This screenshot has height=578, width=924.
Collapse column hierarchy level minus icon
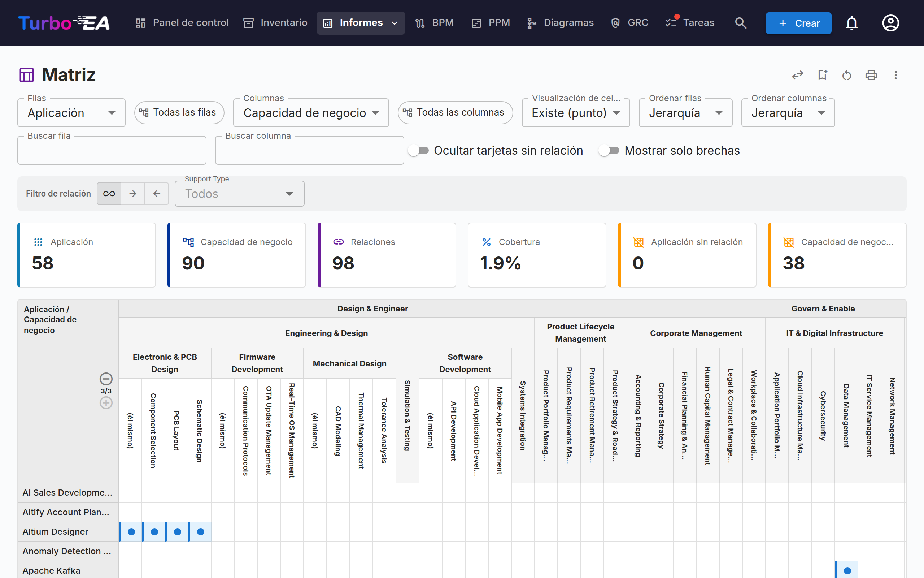(106, 379)
